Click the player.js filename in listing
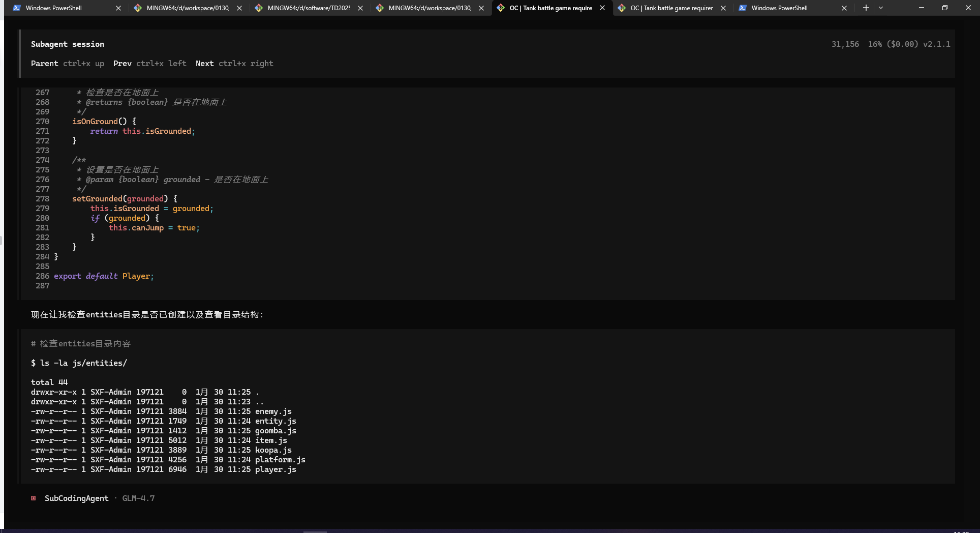980x533 pixels. (275, 469)
